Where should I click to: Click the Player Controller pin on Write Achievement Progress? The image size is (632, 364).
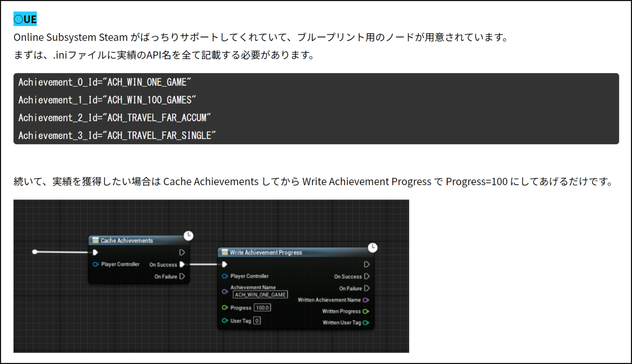pyautogui.click(x=224, y=276)
